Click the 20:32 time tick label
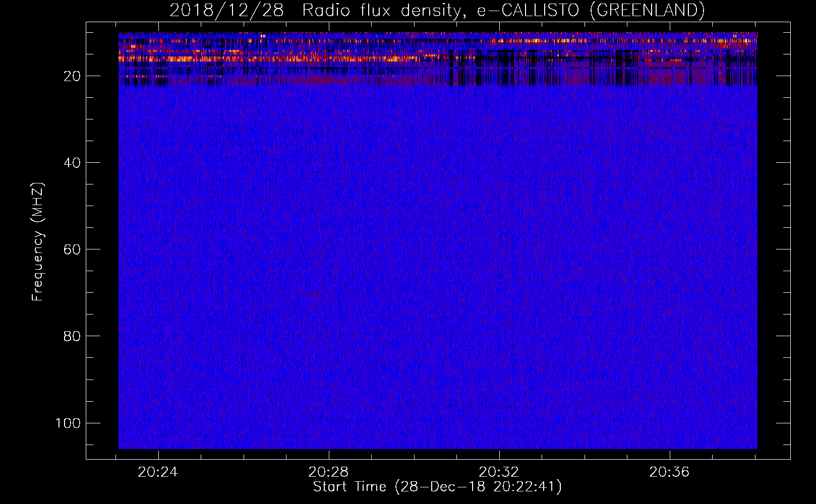This screenshot has width=816, height=504. coord(499,472)
